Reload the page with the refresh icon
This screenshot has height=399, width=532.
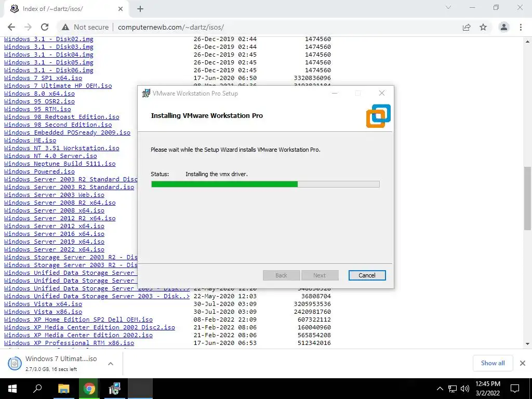point(45,27)
